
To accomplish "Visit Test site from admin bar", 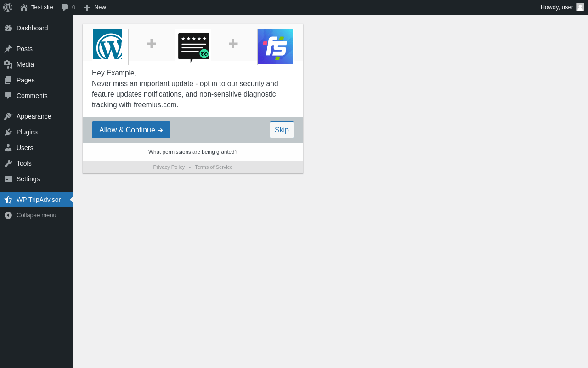I will coord(37,7).
